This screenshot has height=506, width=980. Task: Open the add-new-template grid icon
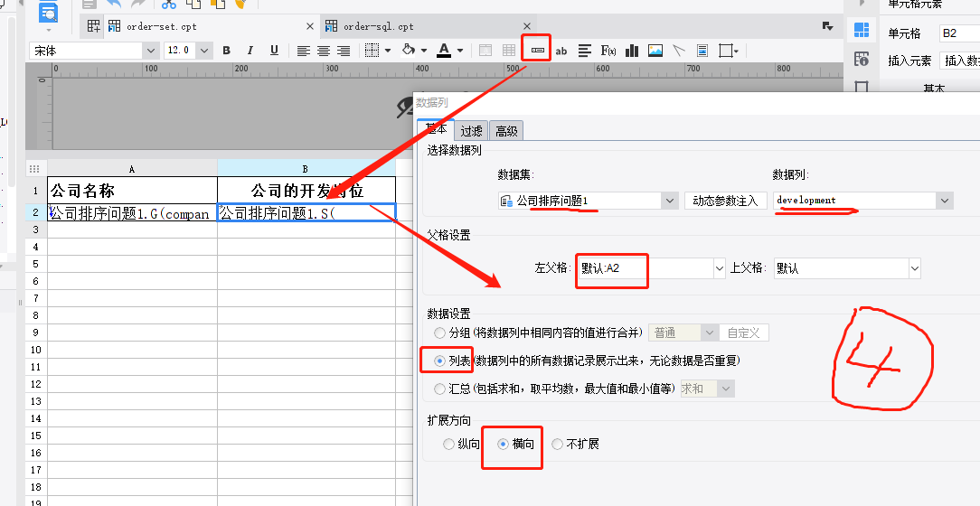point(94,26)
